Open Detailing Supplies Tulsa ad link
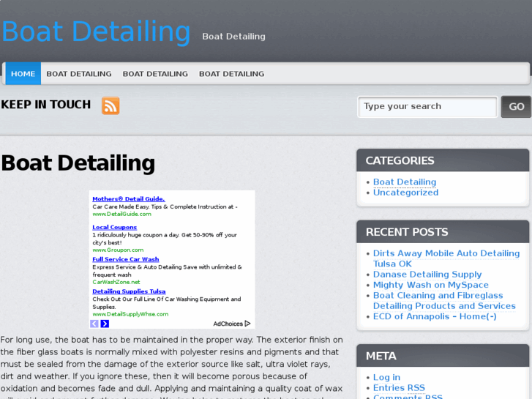The height and width of the screenshot is (399, 532). [x=129, y=291]
